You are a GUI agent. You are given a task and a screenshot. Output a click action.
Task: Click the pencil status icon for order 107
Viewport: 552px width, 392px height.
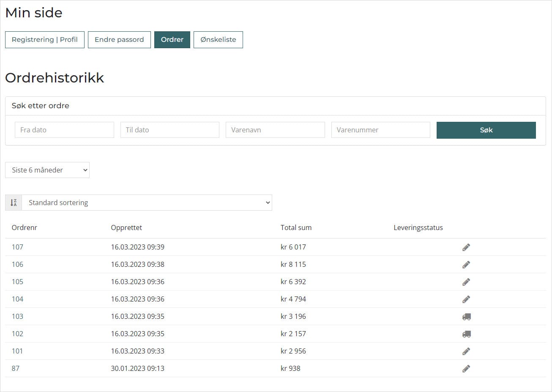coord(466,247)
